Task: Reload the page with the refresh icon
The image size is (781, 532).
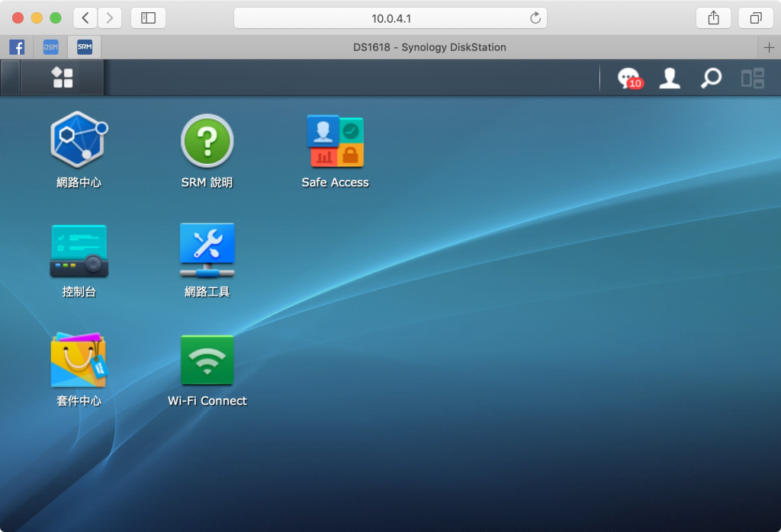Action: point(535,18)
